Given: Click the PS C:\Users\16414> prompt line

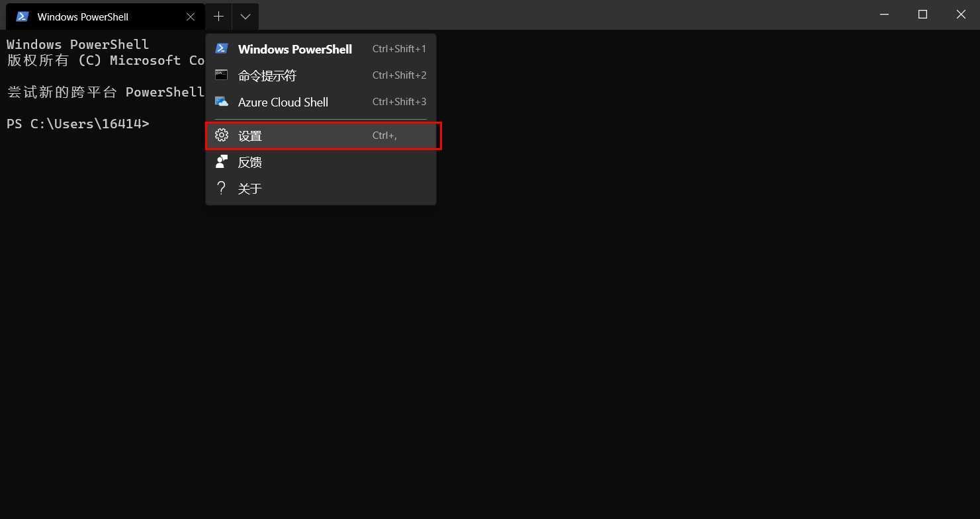Looking at the screenshot, I should (x=78, y=124).
